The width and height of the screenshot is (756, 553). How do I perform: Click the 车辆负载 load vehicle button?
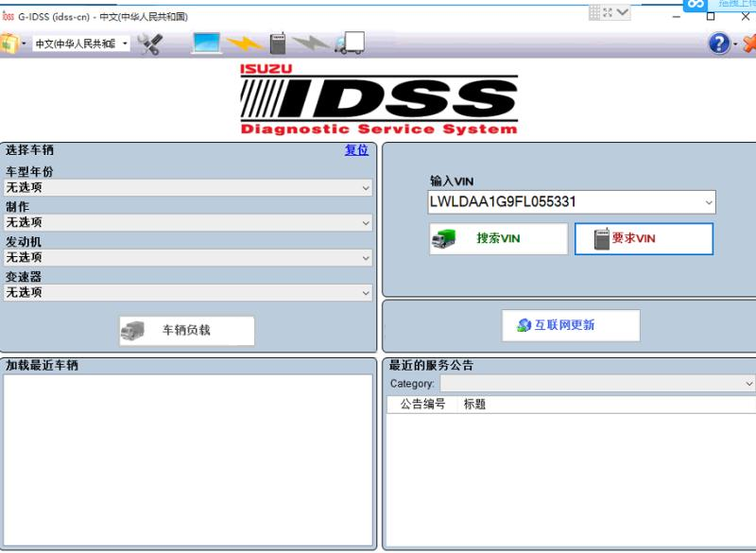187,330
